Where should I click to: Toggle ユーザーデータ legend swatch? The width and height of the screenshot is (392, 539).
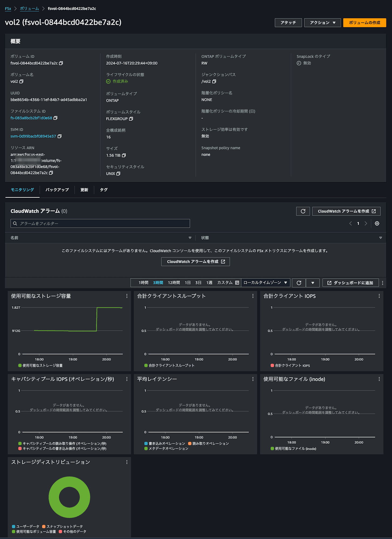click(13, 526)
